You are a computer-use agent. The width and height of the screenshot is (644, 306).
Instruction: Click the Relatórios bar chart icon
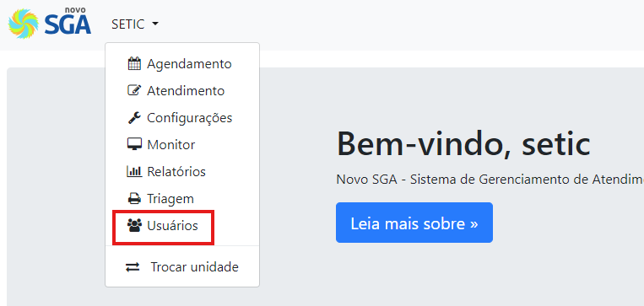pos(134,171)
